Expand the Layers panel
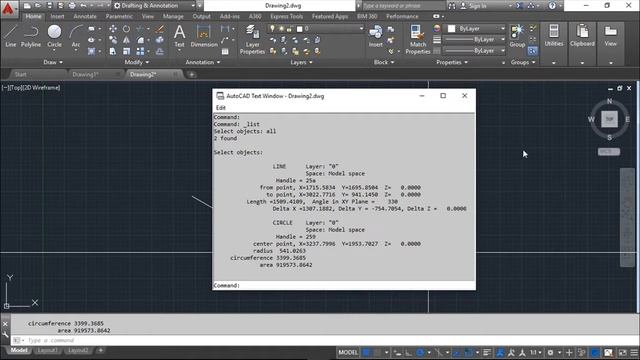The image size is (640, 360). [301, 62]
